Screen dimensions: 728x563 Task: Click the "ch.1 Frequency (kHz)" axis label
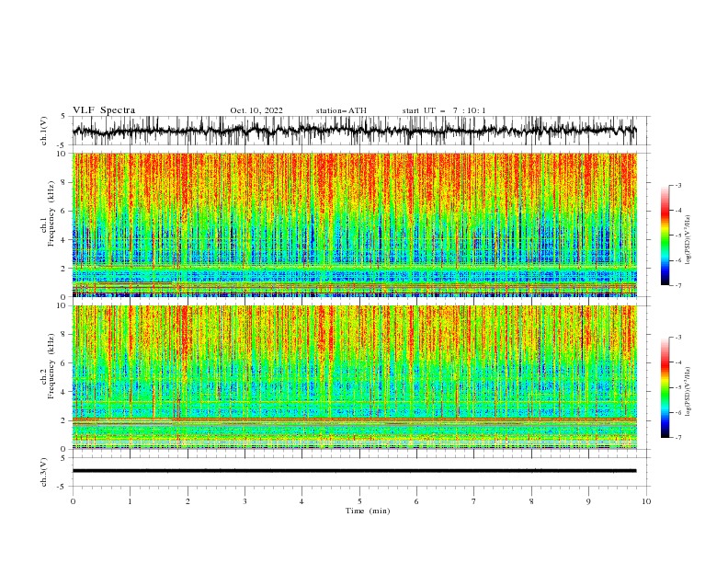(48, 213)
